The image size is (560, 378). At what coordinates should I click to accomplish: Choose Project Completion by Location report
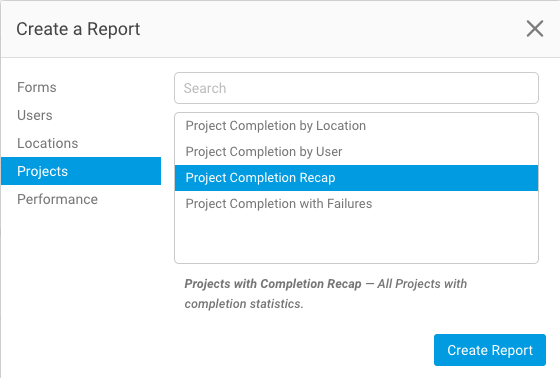356,126
